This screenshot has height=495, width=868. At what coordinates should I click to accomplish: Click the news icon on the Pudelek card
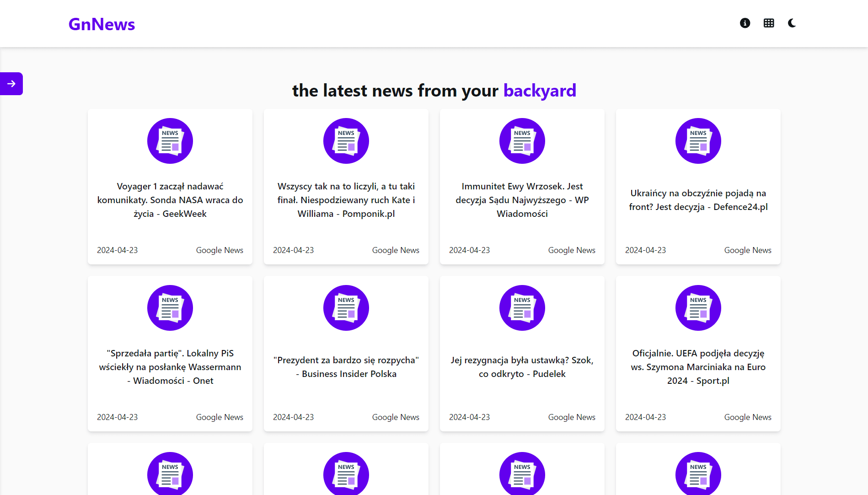pos(522,308)
